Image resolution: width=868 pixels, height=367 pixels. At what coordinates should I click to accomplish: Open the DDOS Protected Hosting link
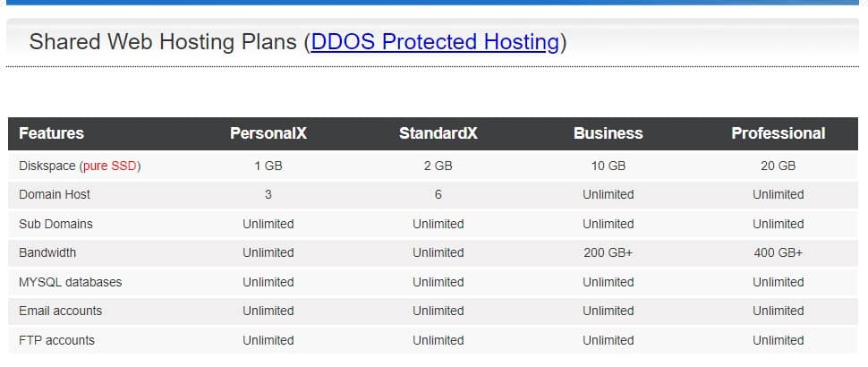[435, 42]
